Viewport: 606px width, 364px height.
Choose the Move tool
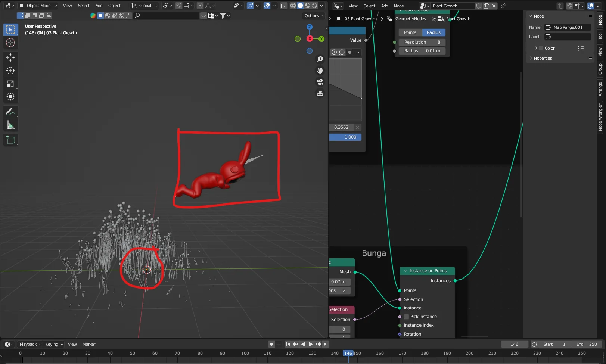coord(10,57)
